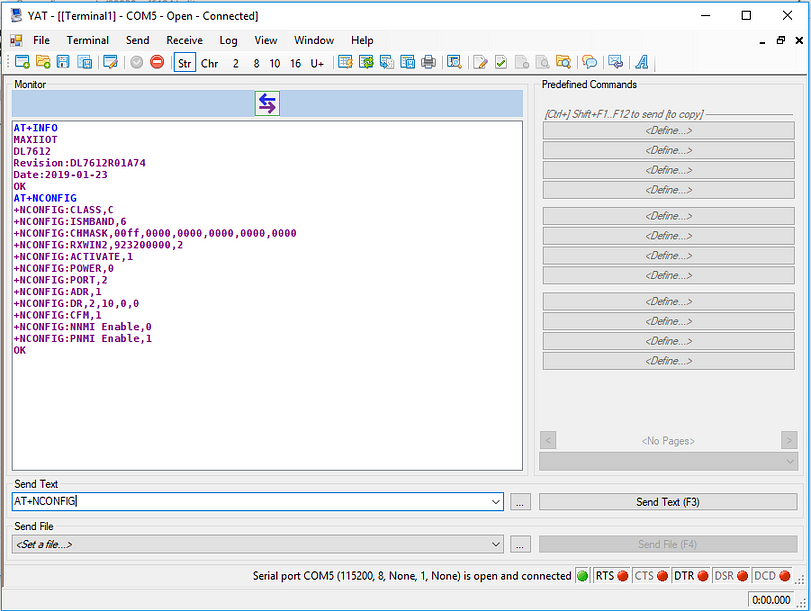811x611 pixels.
Task: Click the green port connection status LED
Action: [x=582, y=576]
